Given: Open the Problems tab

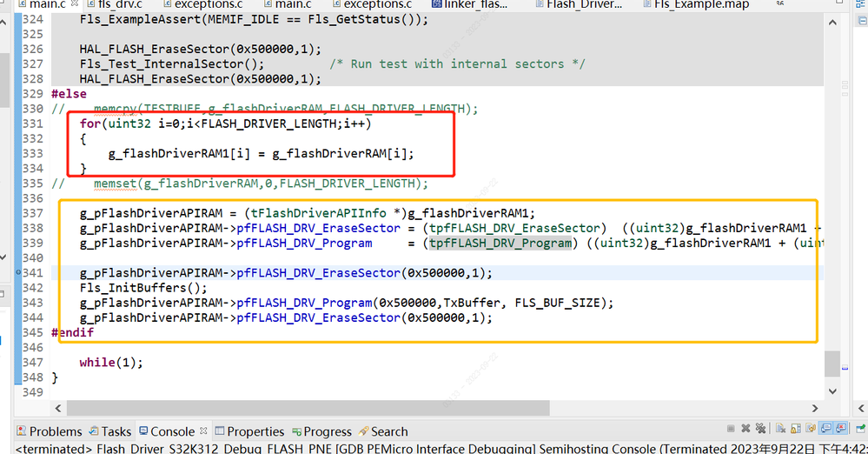Looking at the screenshot, I should (x=50, y=431).
